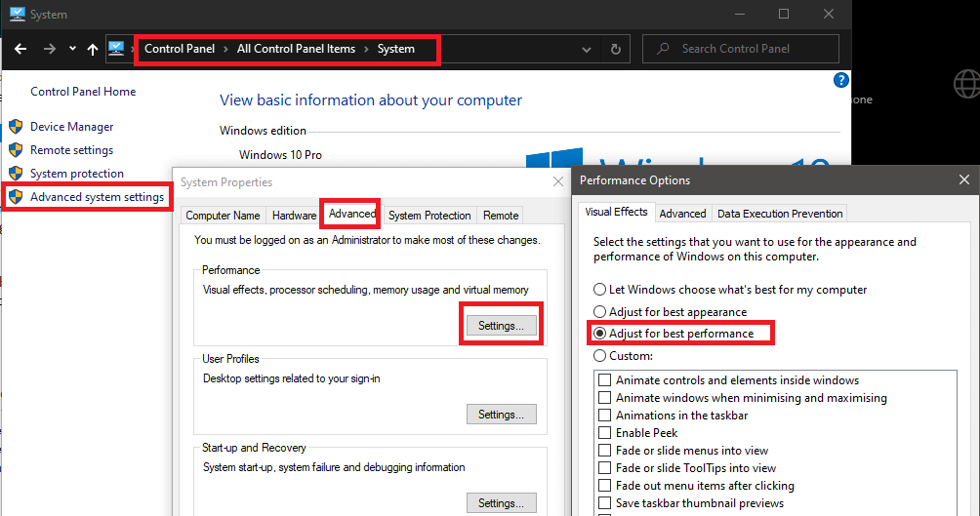Click the globe icon behind the windows
Viewport: 980px width, 516px height.
(966, 84)
